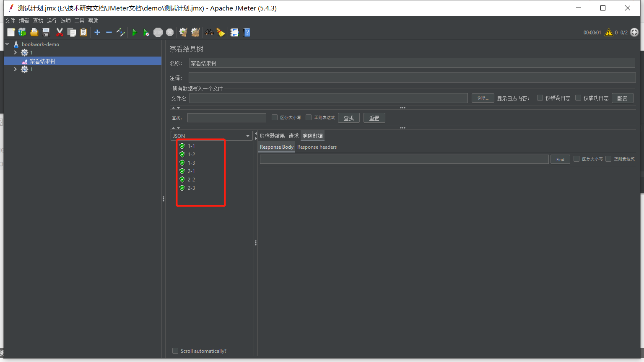Select sample result 2-3
Screen dimensions: 644x362
pyautogui.click(x=191, y=188)
